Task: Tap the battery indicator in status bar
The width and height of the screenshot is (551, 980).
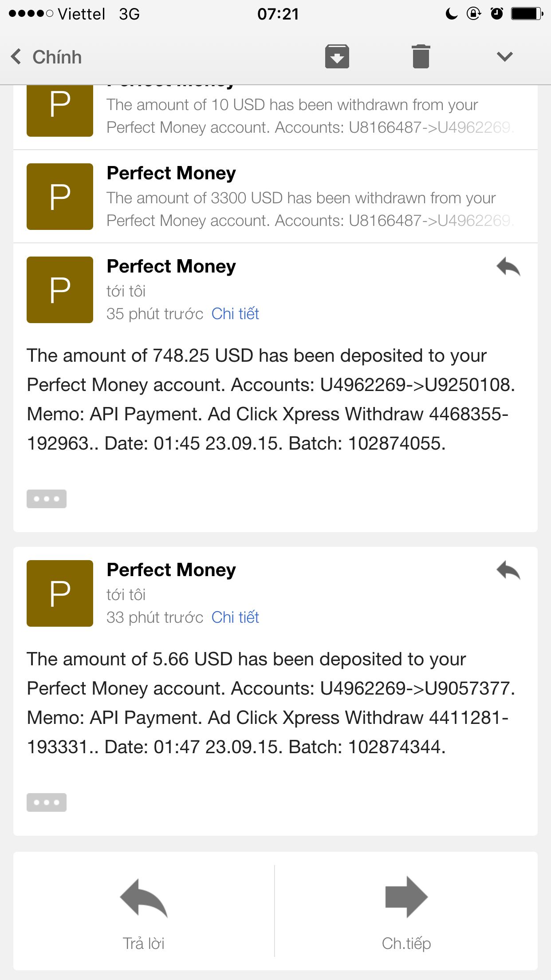Action: coord(527,14)
